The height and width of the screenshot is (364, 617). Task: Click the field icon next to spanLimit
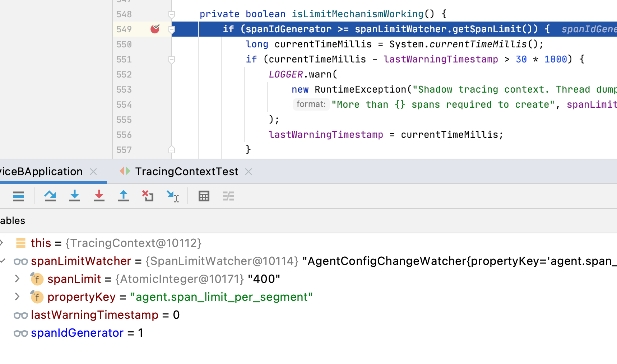[x=37, y=279]
